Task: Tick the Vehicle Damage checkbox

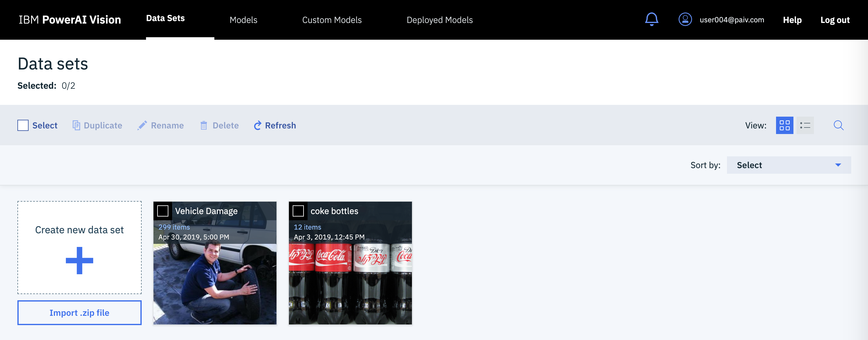Action: click(x=163, y=211)
